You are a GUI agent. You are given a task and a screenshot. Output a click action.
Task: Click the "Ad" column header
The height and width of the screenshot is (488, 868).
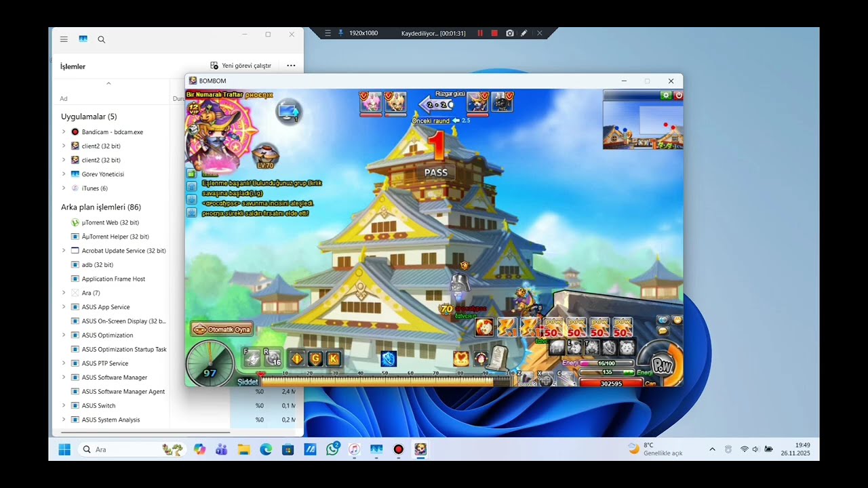pos(64,99)
